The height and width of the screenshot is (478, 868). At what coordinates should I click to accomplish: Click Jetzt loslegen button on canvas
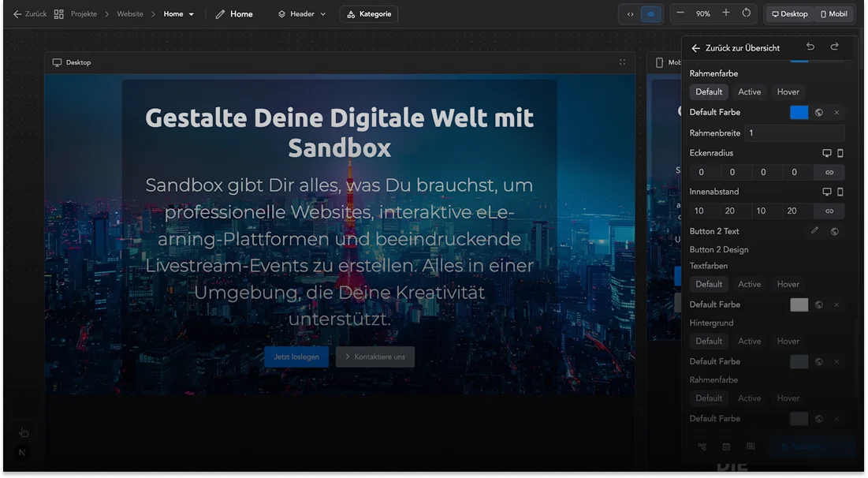tap(296, 357)
